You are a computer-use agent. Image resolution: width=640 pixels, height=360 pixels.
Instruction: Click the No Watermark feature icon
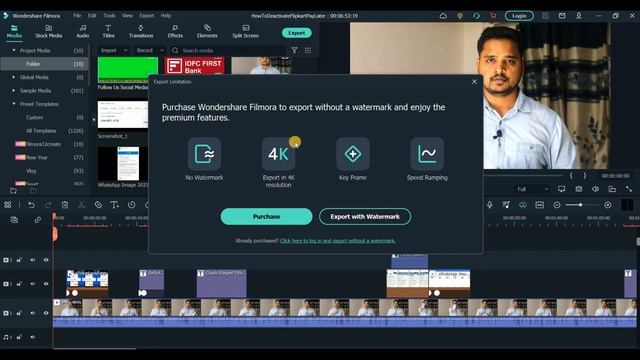(x=204, y=154)
